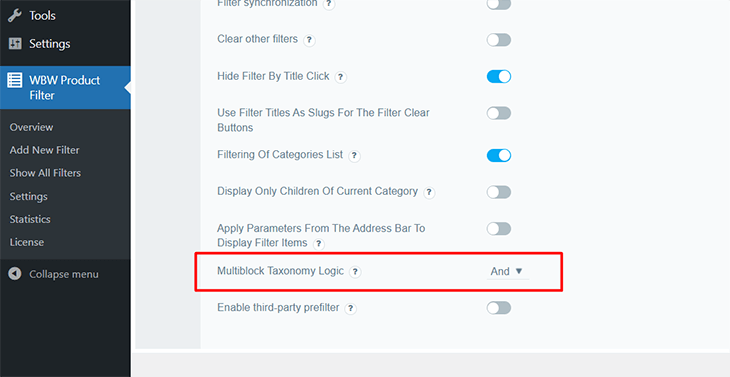Toggle Enable third-party prefilter on

pyautogui.click(x=499, y=308)
